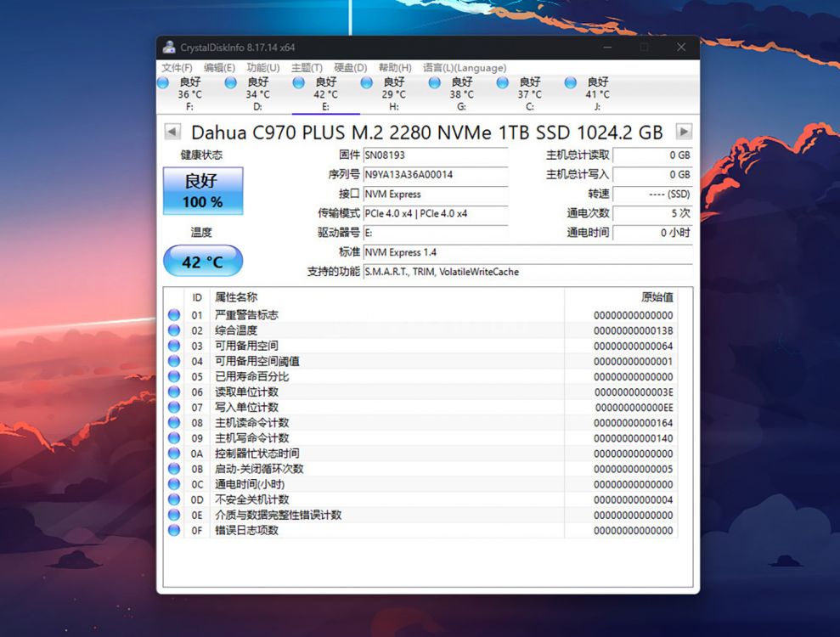840x637 pixels.
Task: Select the D: drive status orb
Action: 231,82
